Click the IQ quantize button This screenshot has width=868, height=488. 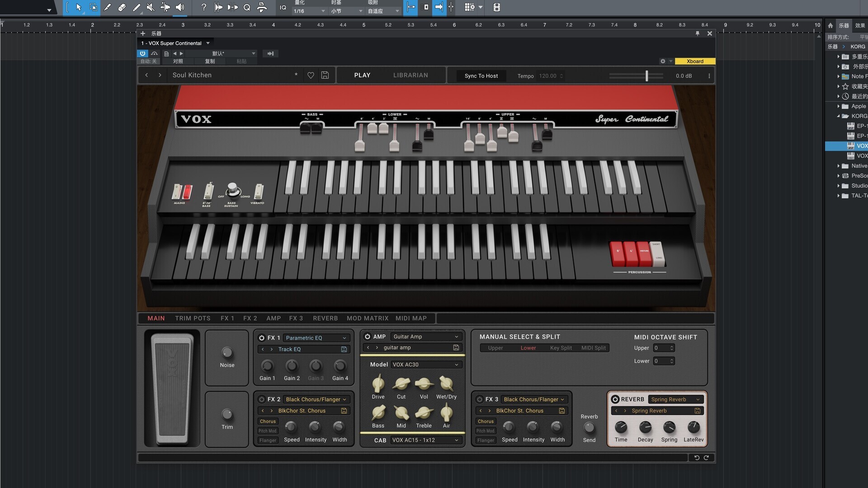click(x=283, y=7)
